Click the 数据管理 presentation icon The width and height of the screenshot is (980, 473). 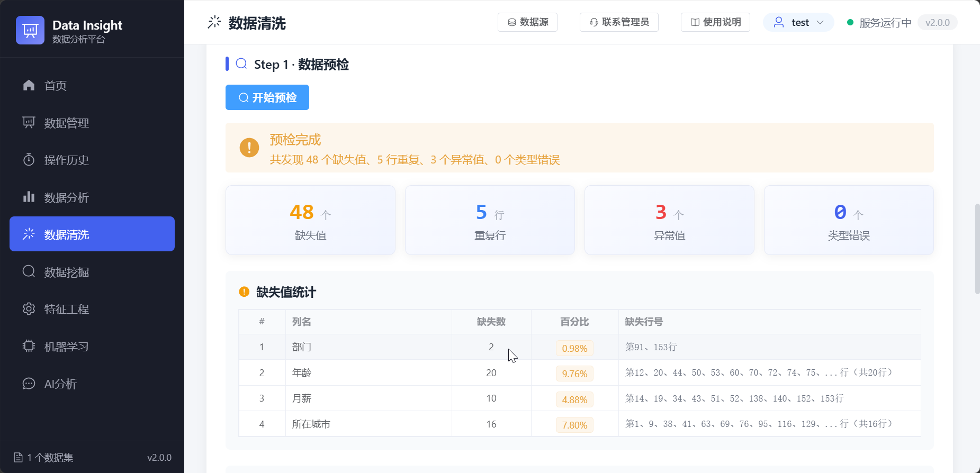(29, 123)
